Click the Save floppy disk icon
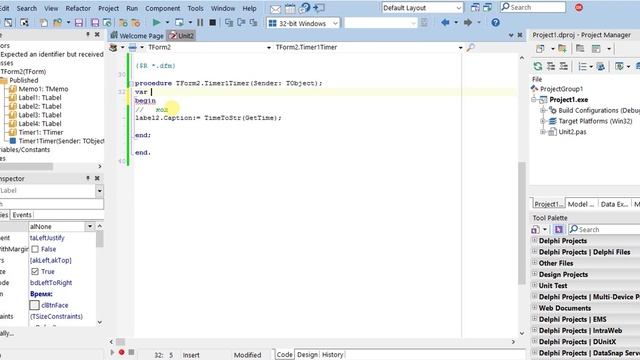Viewport: 640px width, 360px height. (79, 23)
